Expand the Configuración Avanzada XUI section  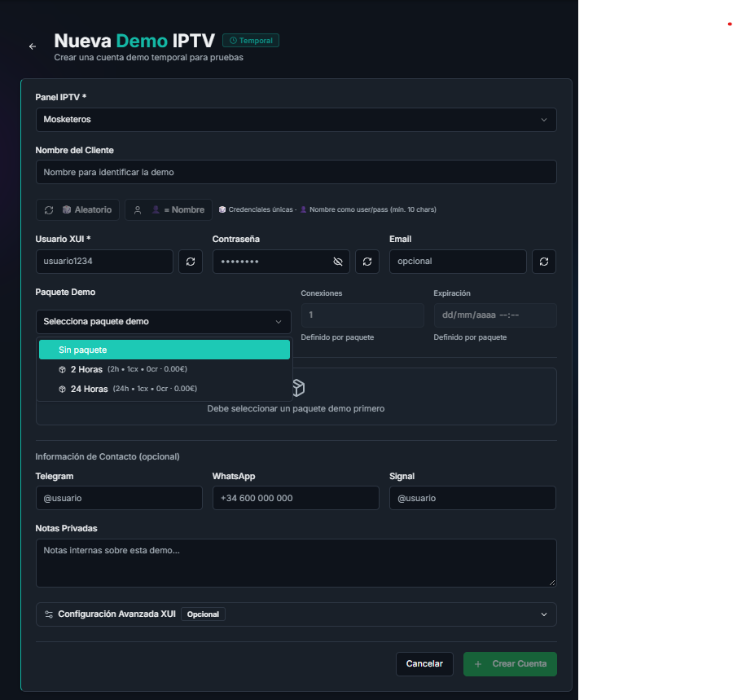296,614
